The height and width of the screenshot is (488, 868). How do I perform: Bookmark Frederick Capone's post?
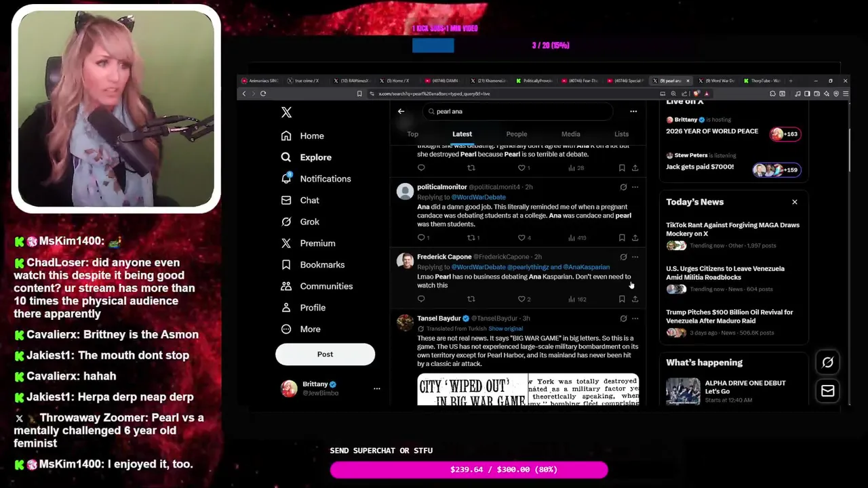coord(622,299)
